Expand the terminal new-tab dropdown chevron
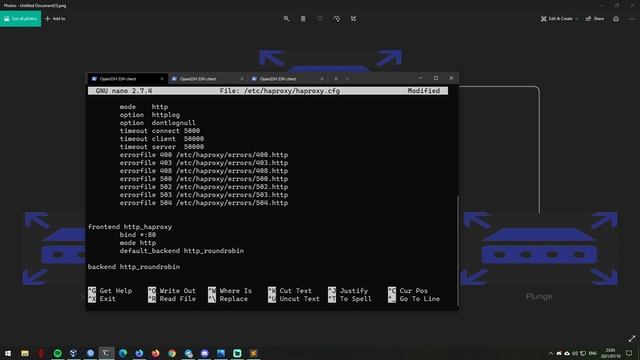The image size is (640, 360). coord(347,79)
